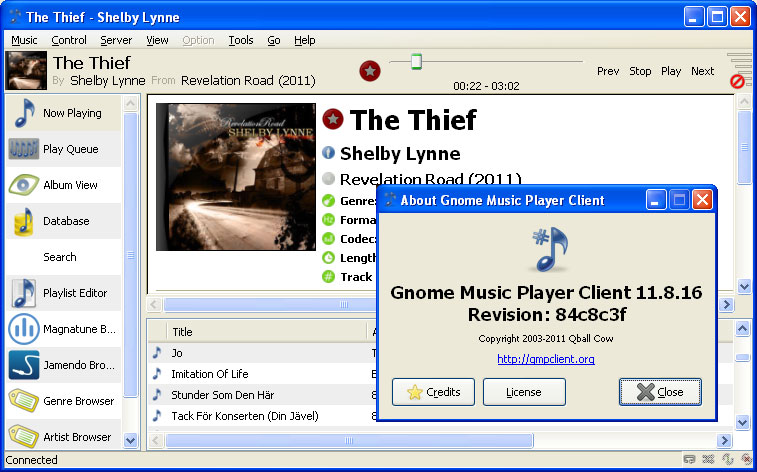Open the Genre Browser in sidebar
The width and height of the screenshot is (757, 472).
point(63,401)
